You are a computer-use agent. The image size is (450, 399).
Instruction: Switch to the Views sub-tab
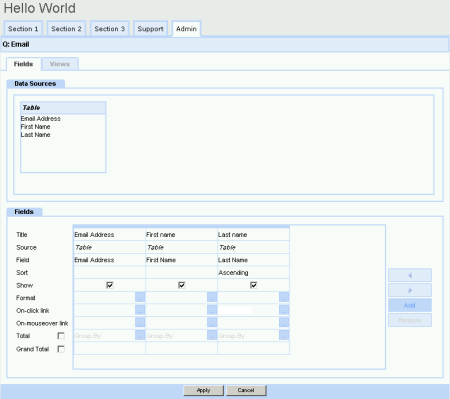60,64
